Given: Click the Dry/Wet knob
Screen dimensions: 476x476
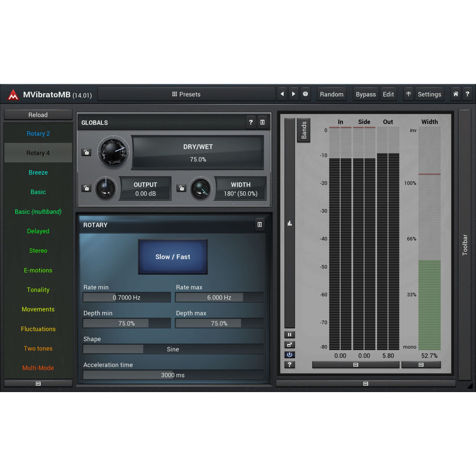Looking at the screenshot, I should tap(113, 152).
